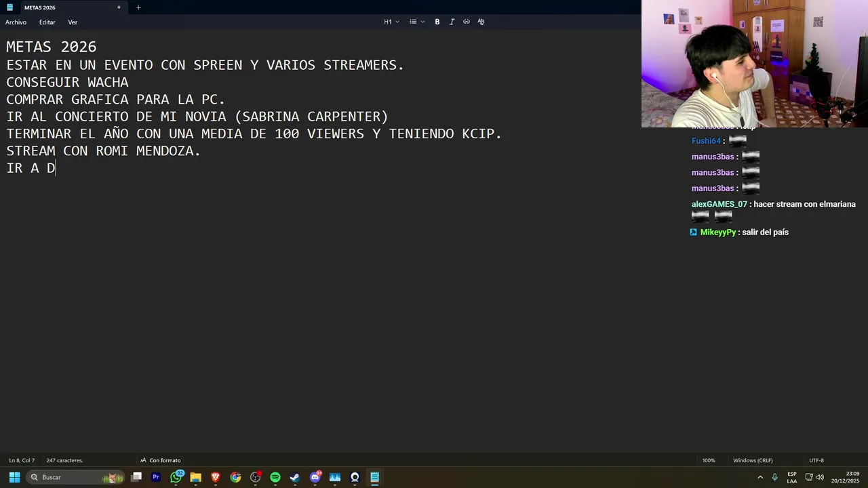Insert a link with the toolbar link icon
This screenshot has width=868, height=488.
467,22
